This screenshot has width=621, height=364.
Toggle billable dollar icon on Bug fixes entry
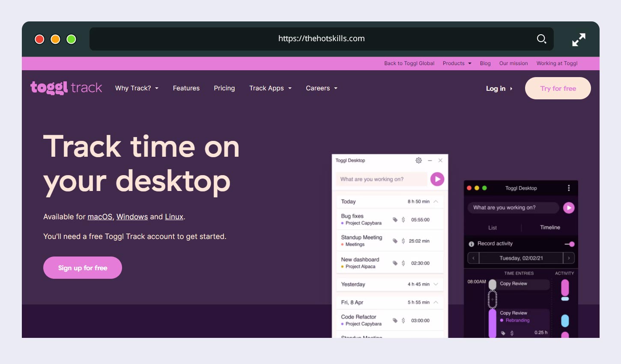pyautogui.click(x=403, y=220)
